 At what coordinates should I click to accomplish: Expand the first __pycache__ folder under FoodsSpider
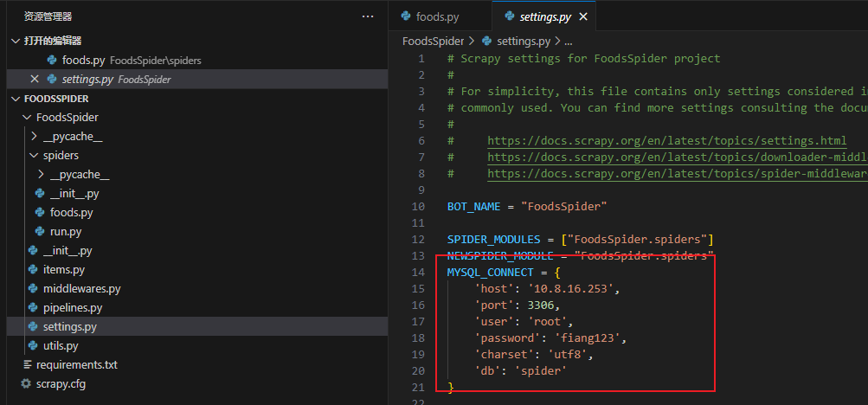35,137
